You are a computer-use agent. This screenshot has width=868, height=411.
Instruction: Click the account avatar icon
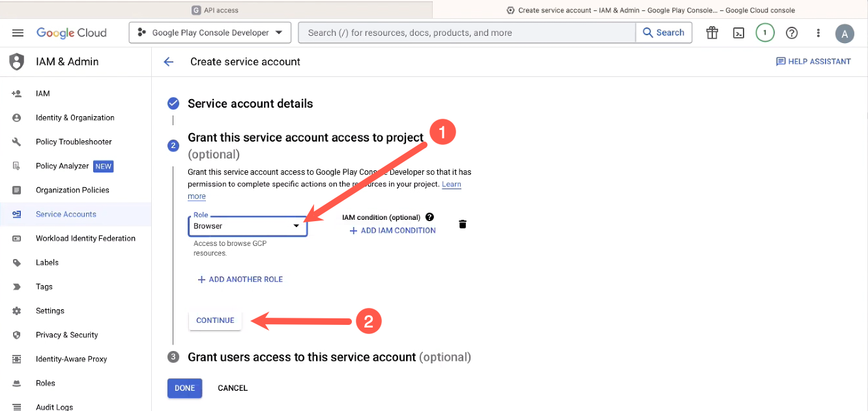pyautogui.click(x=845, y=33)
